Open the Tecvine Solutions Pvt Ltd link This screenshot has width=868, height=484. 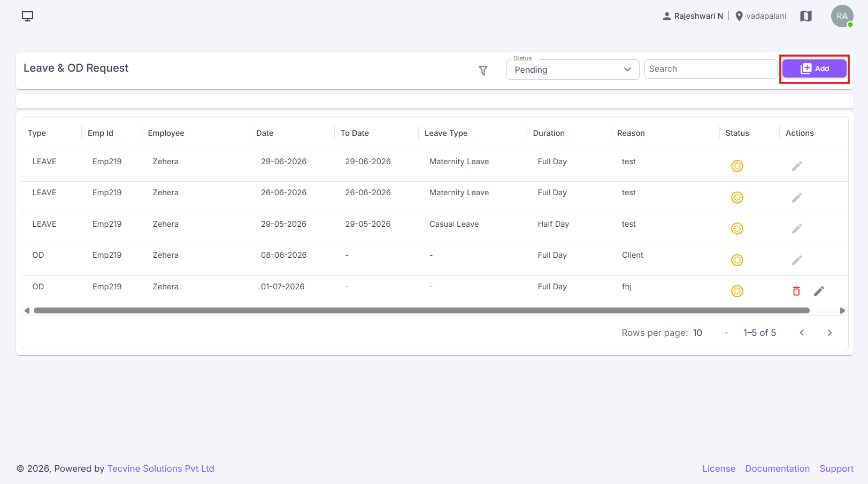pyautogui.click(x=160, y=468)
